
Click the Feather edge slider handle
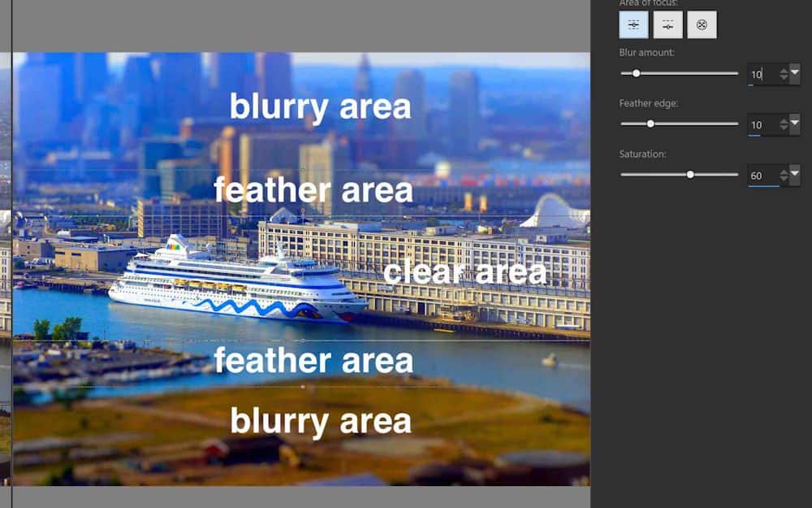(650, 124)
